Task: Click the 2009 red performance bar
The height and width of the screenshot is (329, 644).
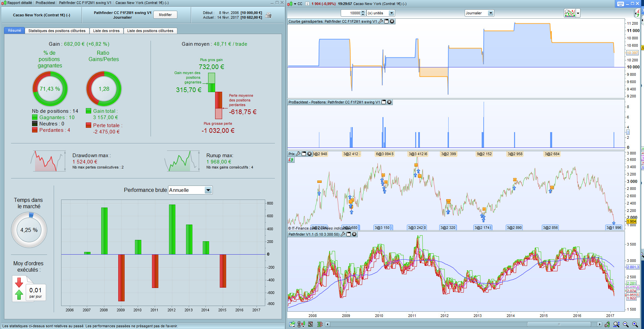Action: point(121,278)
